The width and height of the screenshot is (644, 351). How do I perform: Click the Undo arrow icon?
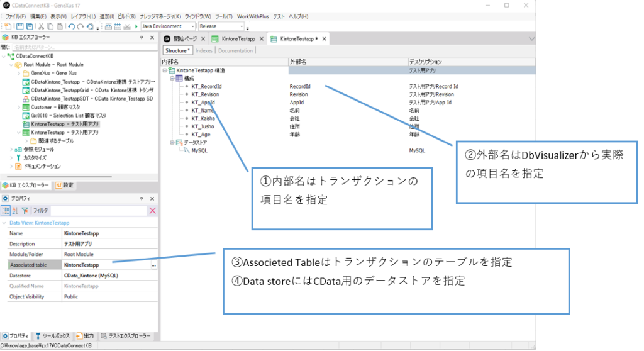pos(72,26)
